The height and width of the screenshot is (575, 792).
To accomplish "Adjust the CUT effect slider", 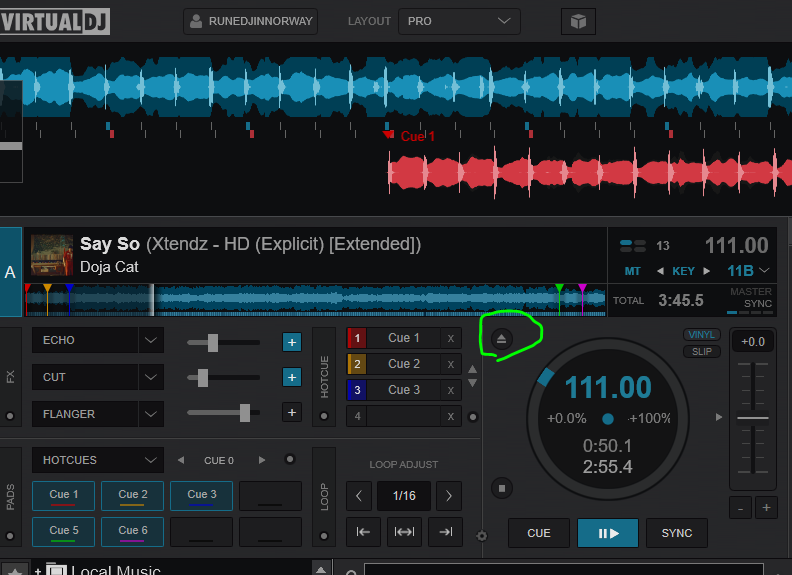I will pos(203,377).
